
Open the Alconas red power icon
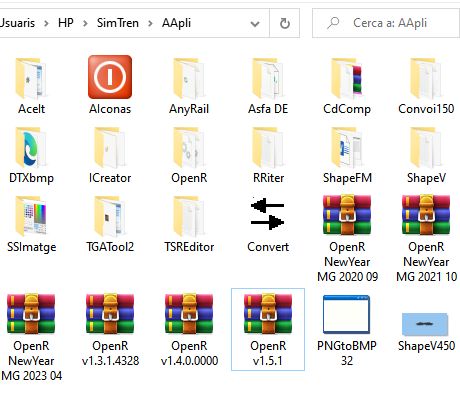click(x=110, y=77)
